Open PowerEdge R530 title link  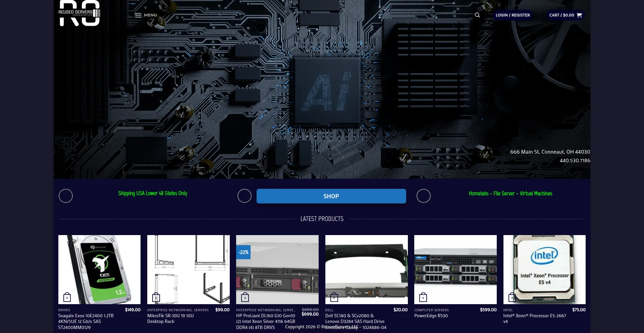(x=431, y=316)
